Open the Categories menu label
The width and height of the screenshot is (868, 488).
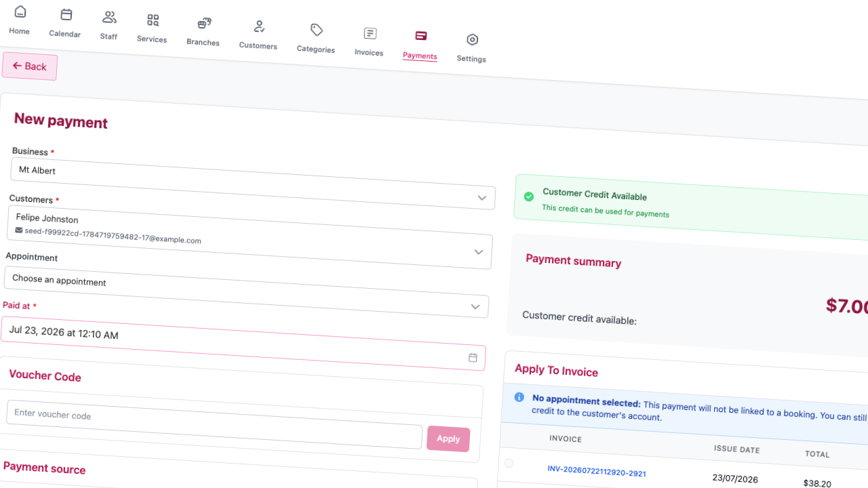[x=315, y=49]
